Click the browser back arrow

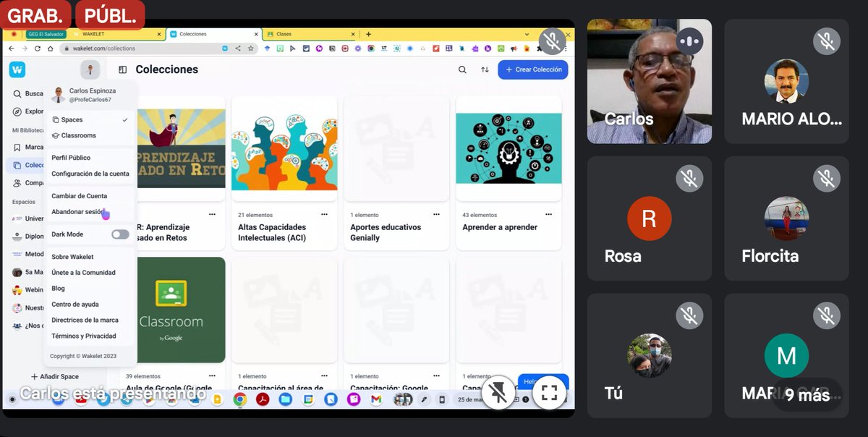tap(12, 48)
